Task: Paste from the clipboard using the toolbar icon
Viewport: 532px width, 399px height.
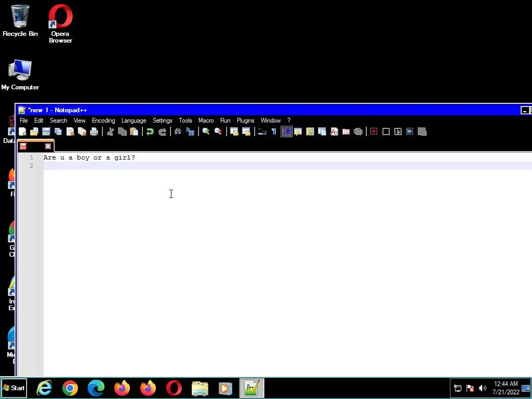Action: point(134,131)
